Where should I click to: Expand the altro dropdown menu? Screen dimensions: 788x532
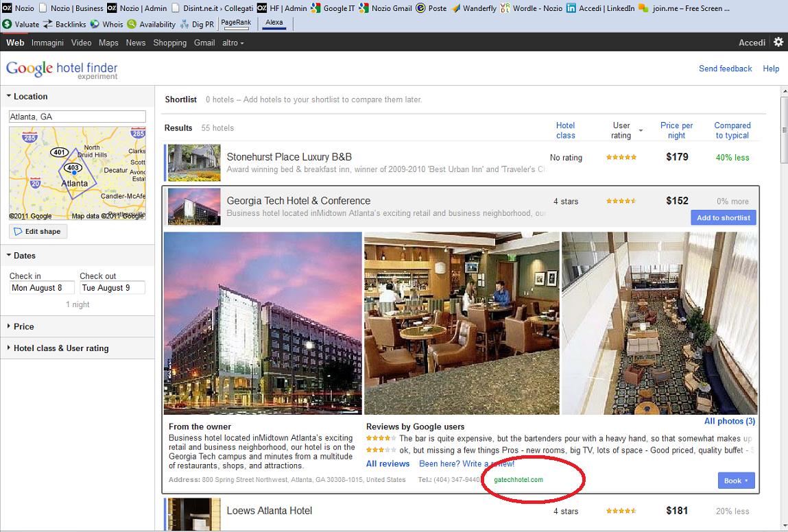point(233,43)
